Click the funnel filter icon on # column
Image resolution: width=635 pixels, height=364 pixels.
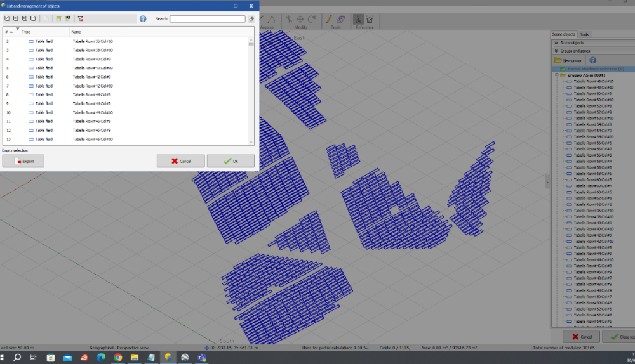point(17,30)
